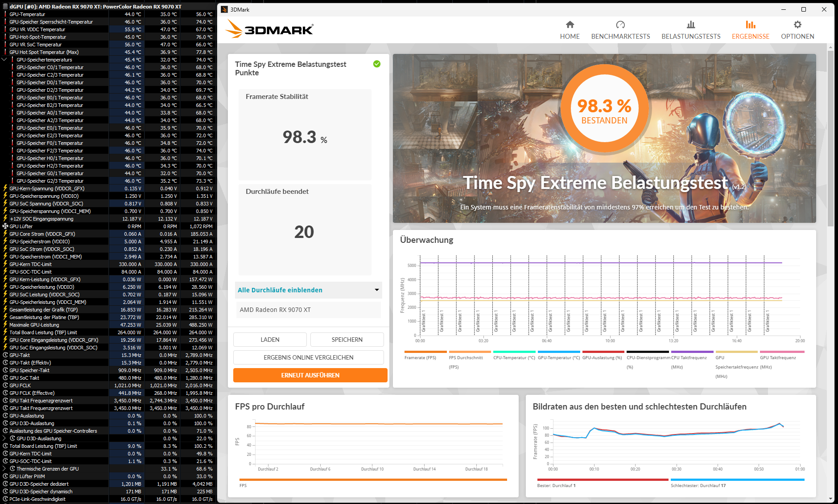The image size is (838, 504).
Task: Click the red Bester: Durchlauf 1 legend bar
Action: tap(603, 480)
